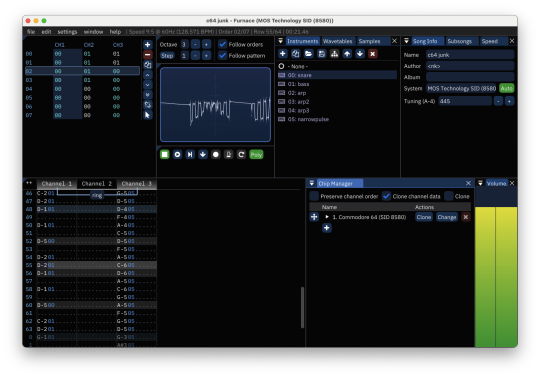Move order down with the chevron icon

pos(147,85)
